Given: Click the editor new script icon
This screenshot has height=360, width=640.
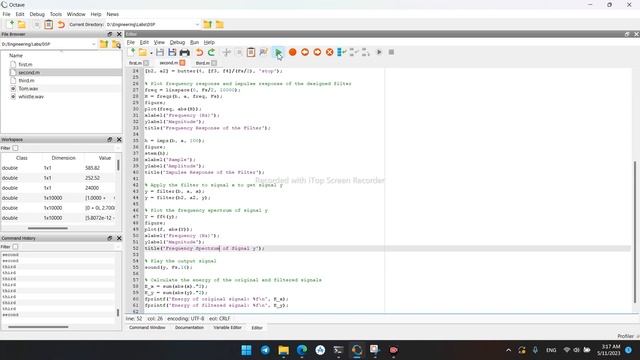Looking at the screenshot, I should 131,52.
